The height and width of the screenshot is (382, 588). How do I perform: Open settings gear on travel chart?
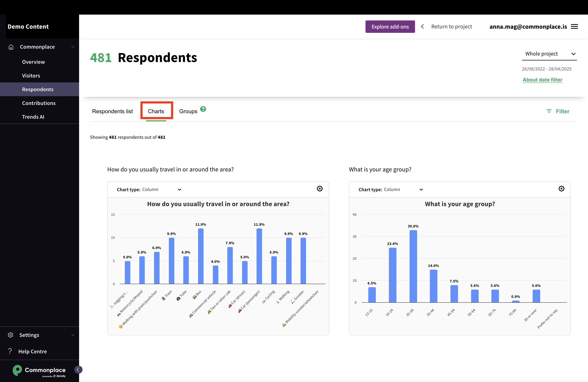pyautogui.click(x=319, y=189)
